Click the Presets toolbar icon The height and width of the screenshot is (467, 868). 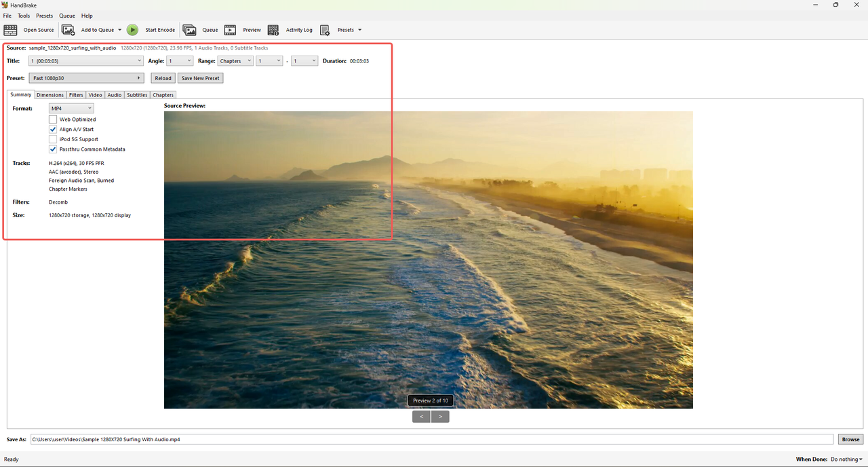tap(325, 30)
